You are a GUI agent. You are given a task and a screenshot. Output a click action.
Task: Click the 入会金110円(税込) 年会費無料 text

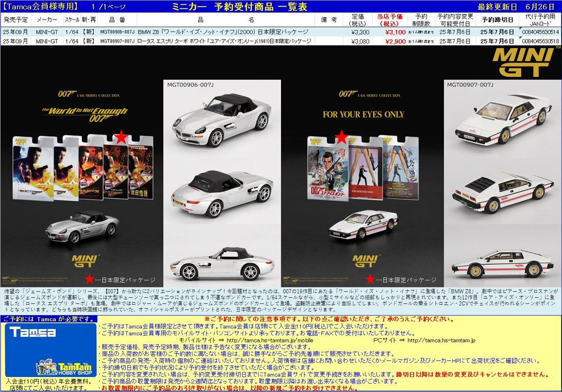pos(49,381)
